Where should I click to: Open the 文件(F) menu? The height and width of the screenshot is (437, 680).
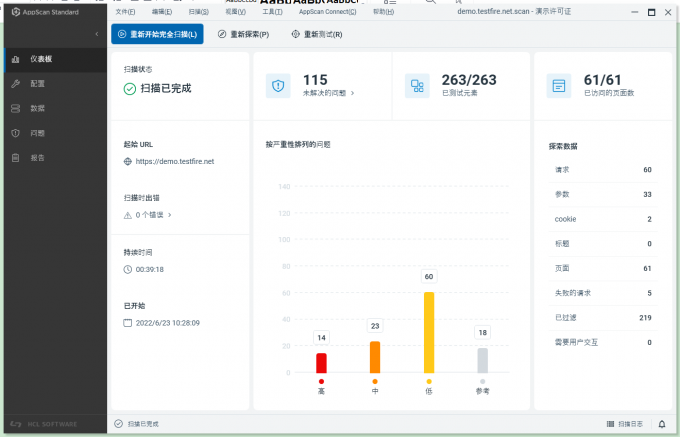tap(124, 11)
